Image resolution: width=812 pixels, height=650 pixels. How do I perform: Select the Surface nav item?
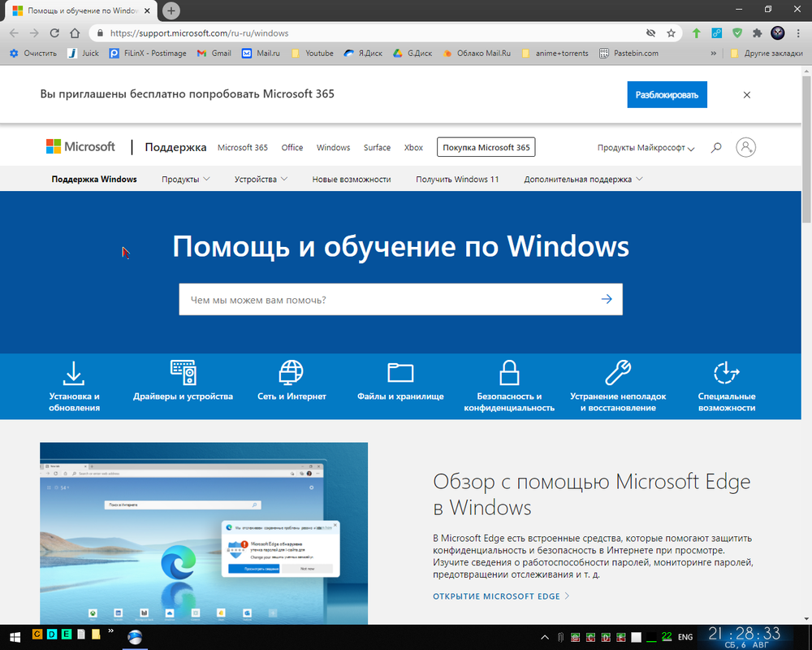[377, 148]
